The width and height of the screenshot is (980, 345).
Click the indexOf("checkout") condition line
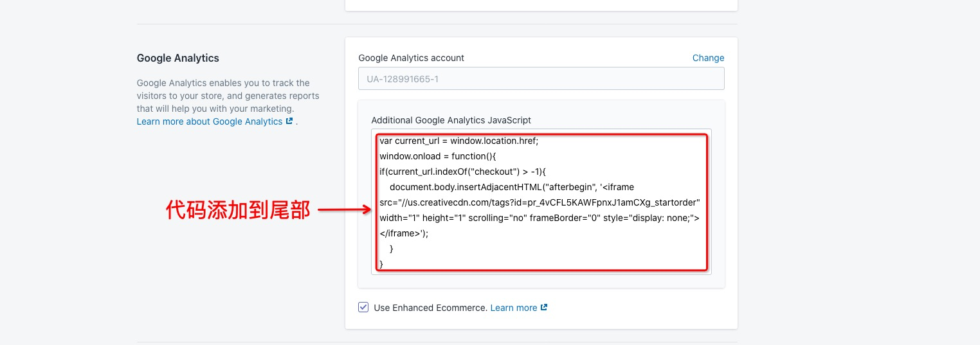[462, 172]
